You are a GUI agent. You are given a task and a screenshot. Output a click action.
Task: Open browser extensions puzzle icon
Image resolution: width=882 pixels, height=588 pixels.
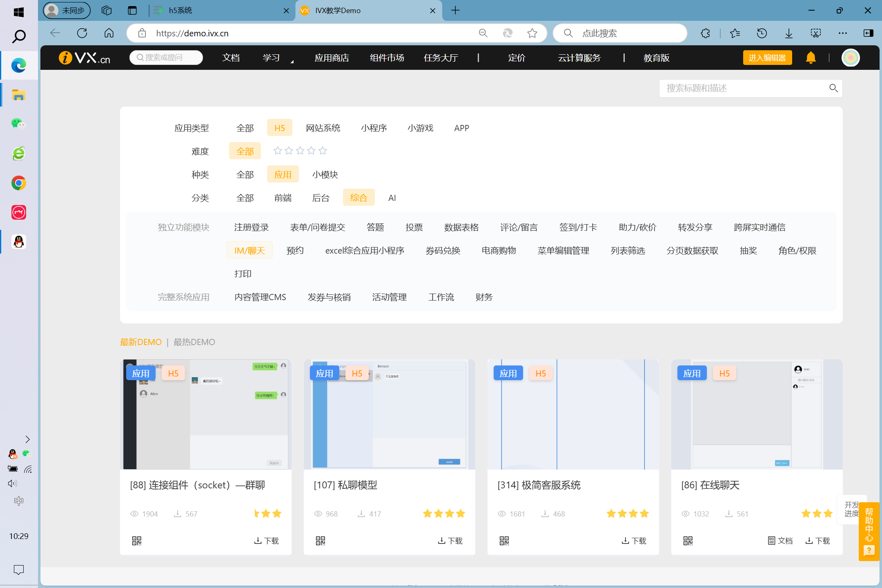tap(705, 33)
